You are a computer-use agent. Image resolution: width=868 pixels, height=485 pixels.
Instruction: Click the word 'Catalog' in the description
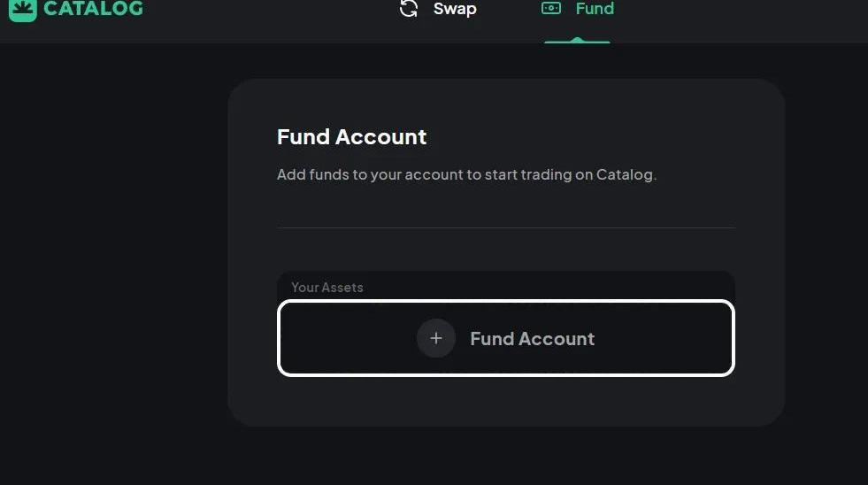click(626, 174)
